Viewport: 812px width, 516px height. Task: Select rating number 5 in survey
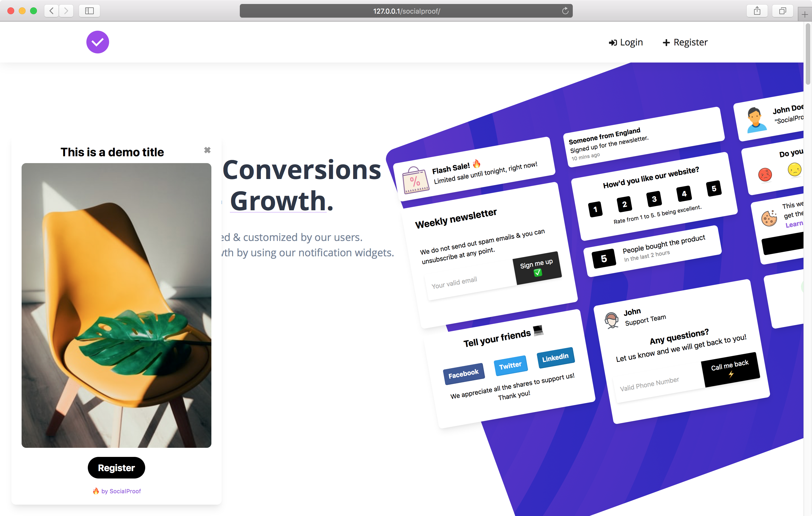714,188
